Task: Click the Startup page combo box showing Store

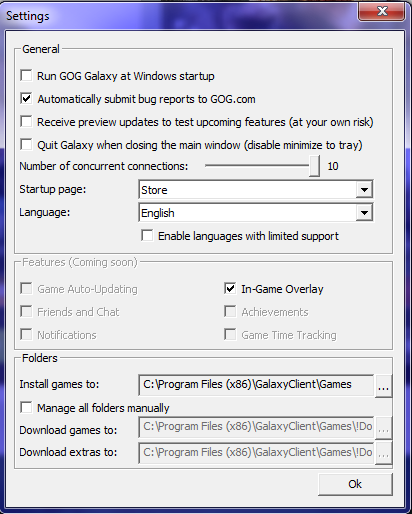Action: pyautogui.click(x=256, y=190)
